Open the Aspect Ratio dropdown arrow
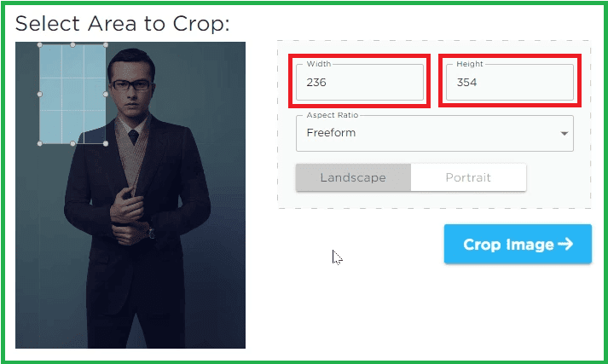Screen dimensions: 608x364 [x=565, y=133]
